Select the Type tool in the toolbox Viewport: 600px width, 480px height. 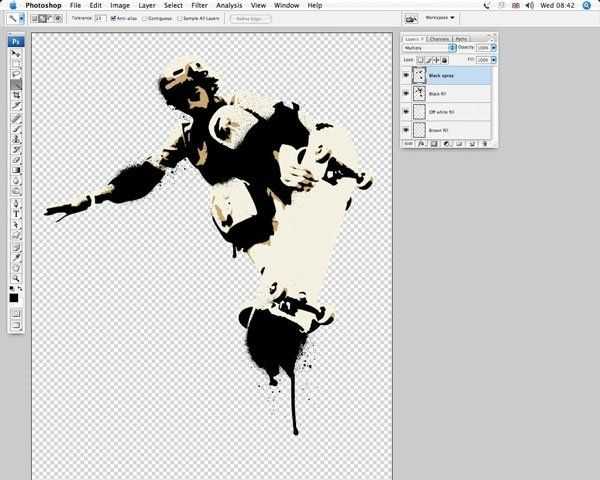(16, 213)
